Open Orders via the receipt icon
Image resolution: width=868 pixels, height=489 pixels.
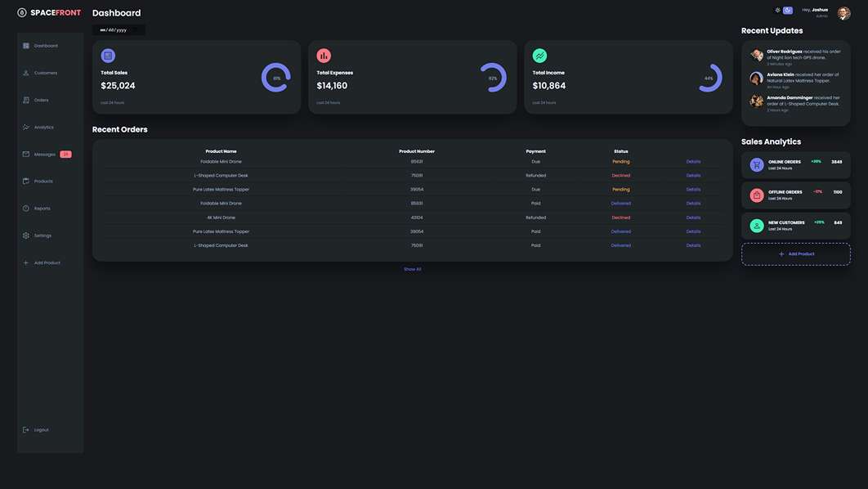(x=26, y=100)
